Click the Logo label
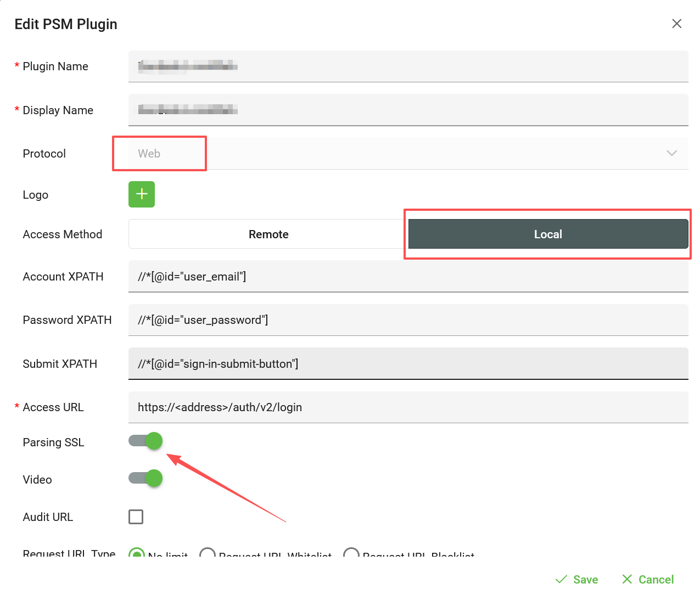Screen dimensions: 700x600 (35, 195)
